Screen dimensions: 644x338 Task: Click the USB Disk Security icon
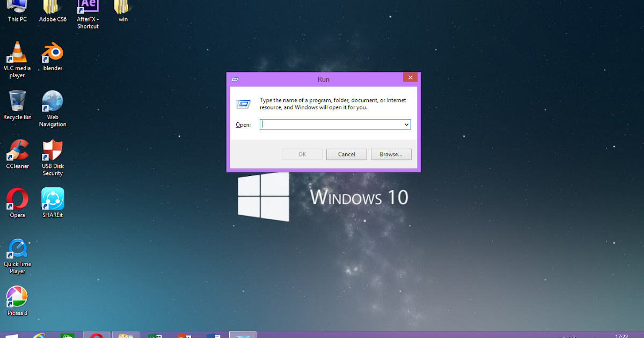point(53,157)
